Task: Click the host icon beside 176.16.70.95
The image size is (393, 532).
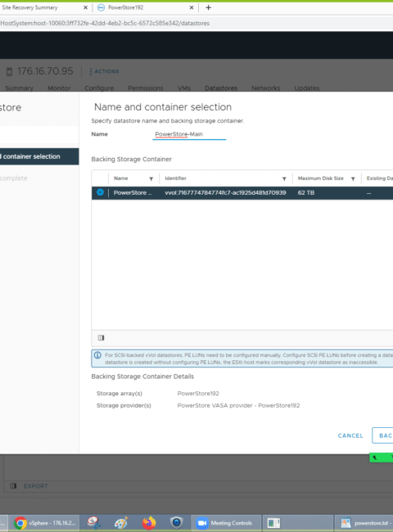Action: (x=10, y=71)
